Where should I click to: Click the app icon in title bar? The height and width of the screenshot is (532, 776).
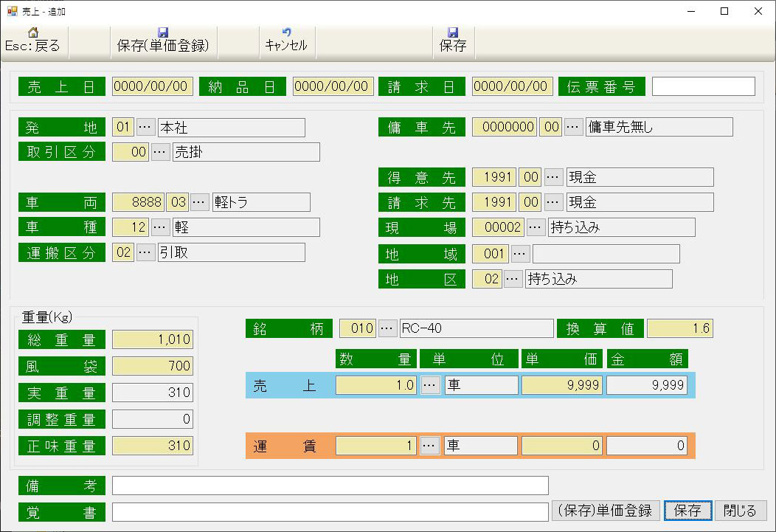click(x=12, y=11)
